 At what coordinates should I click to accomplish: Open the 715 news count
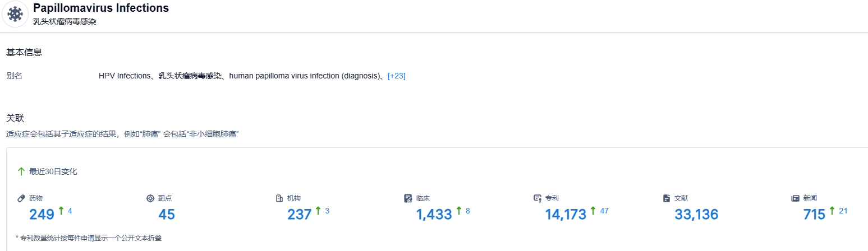[814, 214]
